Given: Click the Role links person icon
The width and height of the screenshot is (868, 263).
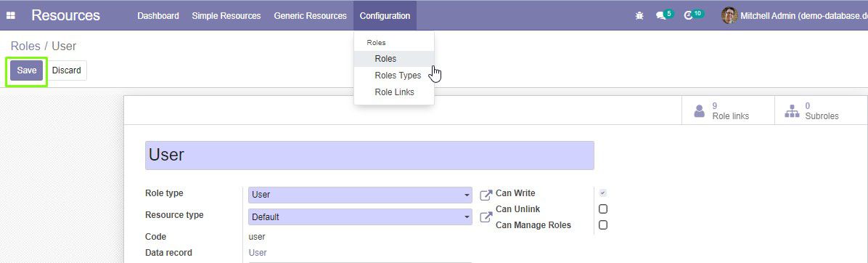Looking at the screenshot, I should (700, 110).
